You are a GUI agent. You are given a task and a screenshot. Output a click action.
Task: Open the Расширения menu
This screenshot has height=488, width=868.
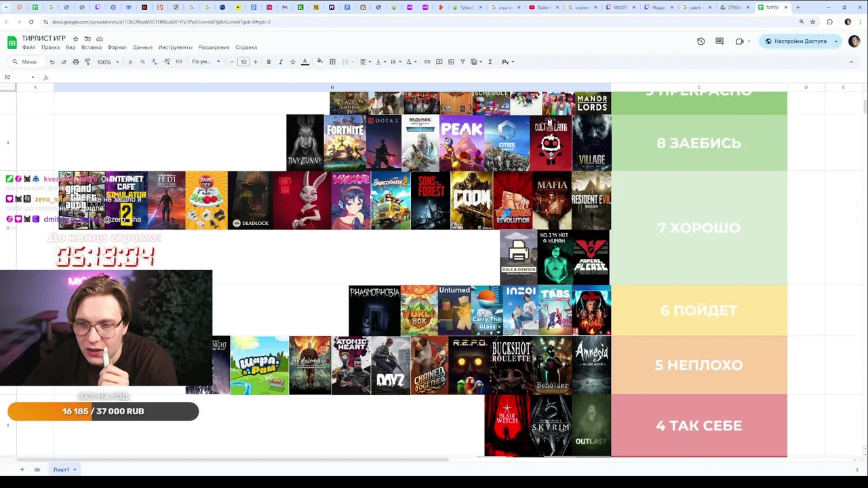click(214, 47)
